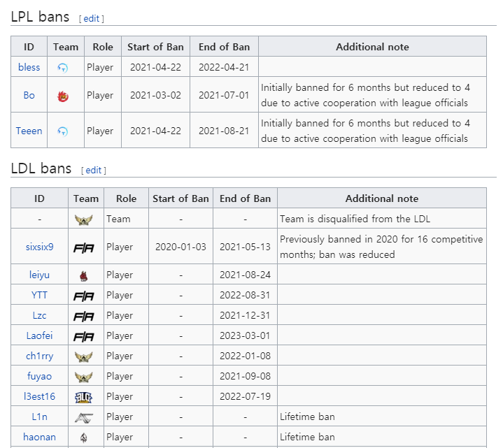Select the 2021-07-01 end date cell

click(x=225, y=95)
